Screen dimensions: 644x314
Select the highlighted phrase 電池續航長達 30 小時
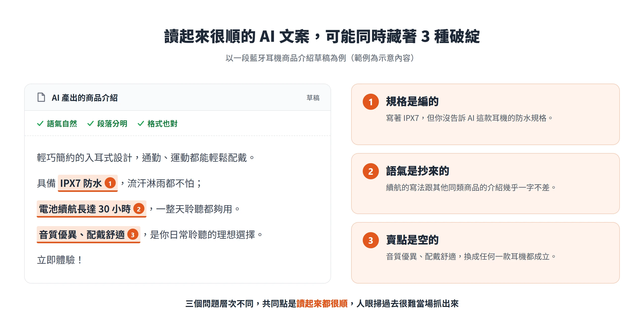coord(92,209)
